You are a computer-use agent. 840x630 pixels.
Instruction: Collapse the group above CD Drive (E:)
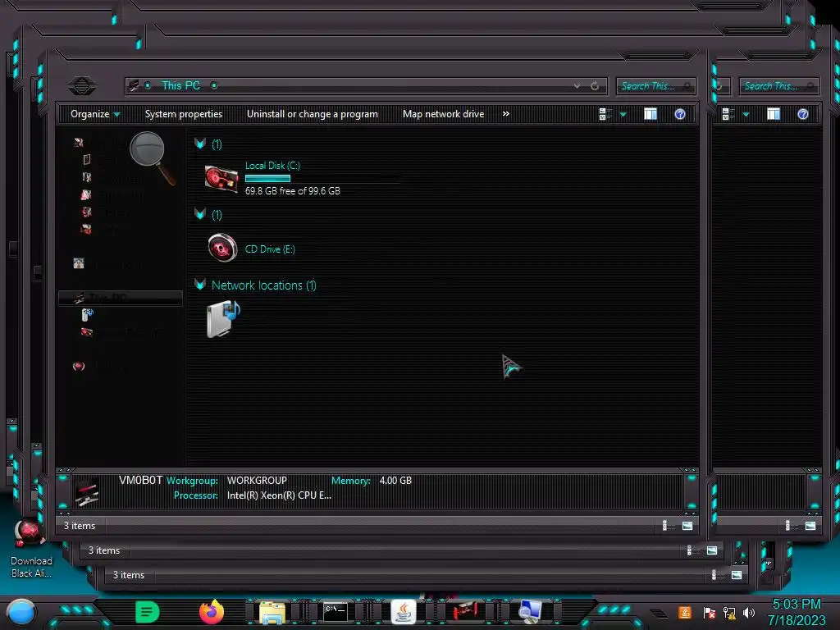point(200,214)
